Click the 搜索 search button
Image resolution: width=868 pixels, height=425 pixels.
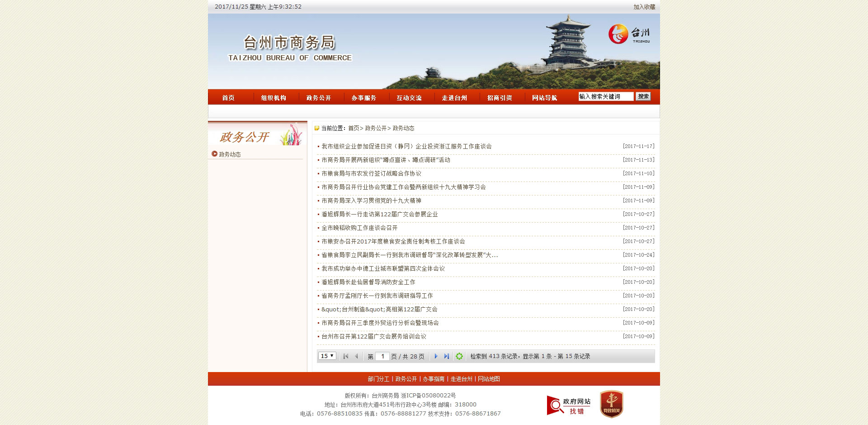[x=643, y=96]
